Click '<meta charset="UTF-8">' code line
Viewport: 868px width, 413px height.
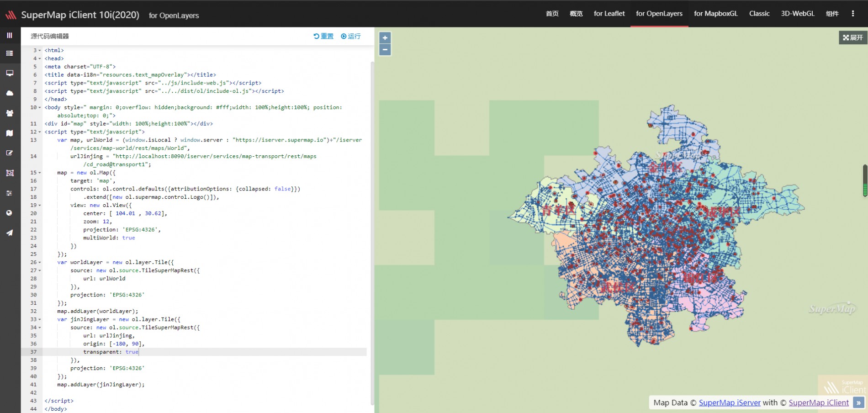click(x=80, y=66)
